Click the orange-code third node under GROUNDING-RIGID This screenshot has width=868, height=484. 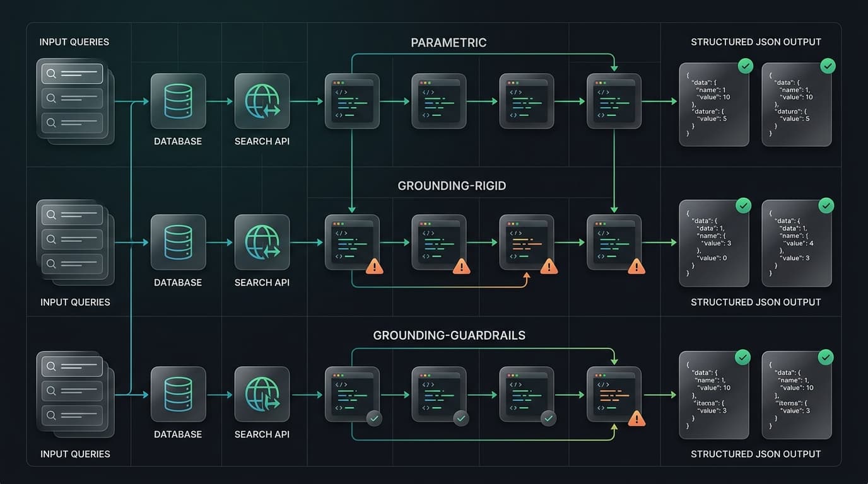click(527, 243)
